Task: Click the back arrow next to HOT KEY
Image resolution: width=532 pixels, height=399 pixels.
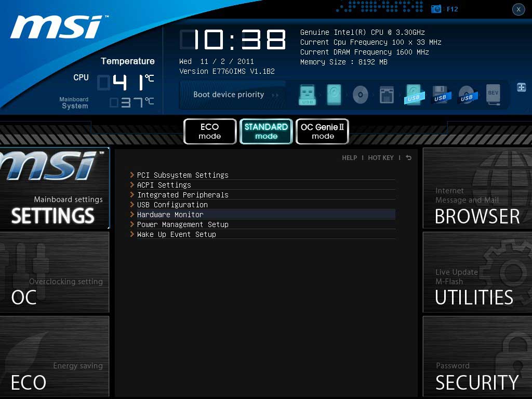Action: click(x=409, y=158)
